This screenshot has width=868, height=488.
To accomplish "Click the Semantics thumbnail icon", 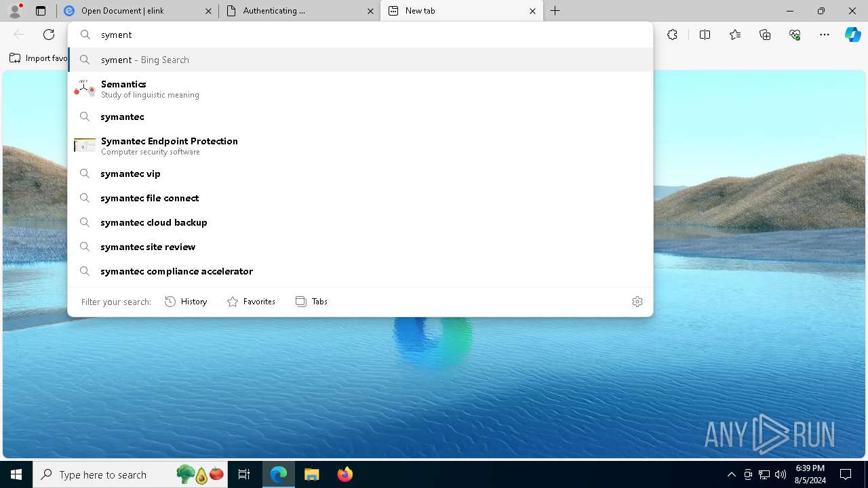I will tap(85, 88).
